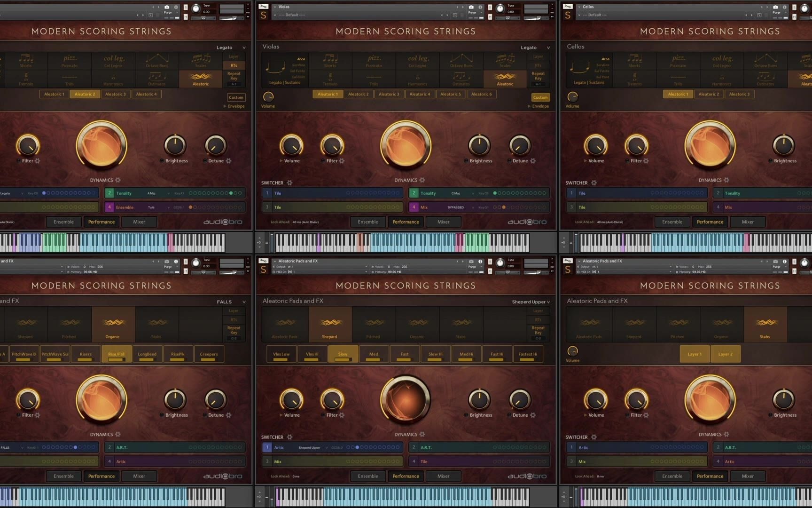Image resolution: width=812 pixels, height=508 pixels.
Task: Select the Pizzicato articulation in Violas
Action: [x=374, y=61]
